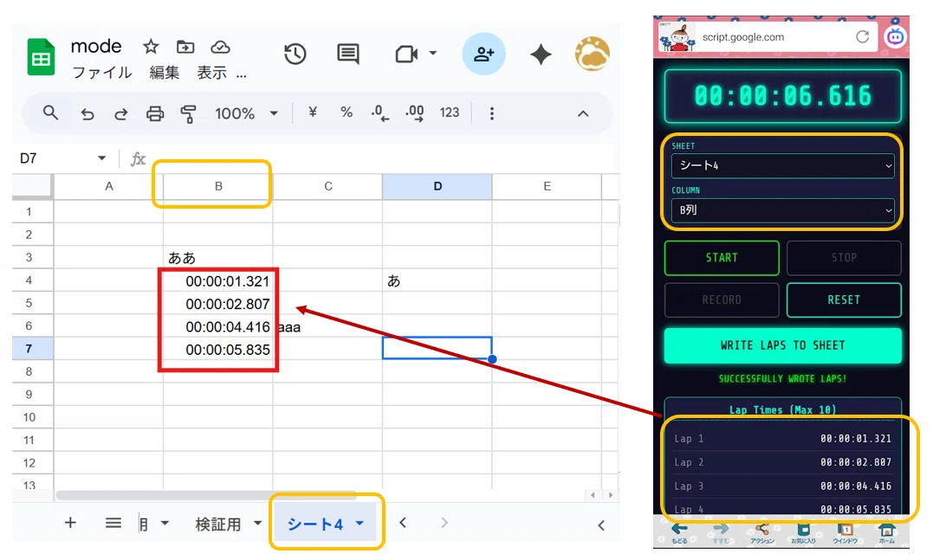Open the シート4 tab dropdown arrow
Screen dimensions: 933x560
point(360,523)
